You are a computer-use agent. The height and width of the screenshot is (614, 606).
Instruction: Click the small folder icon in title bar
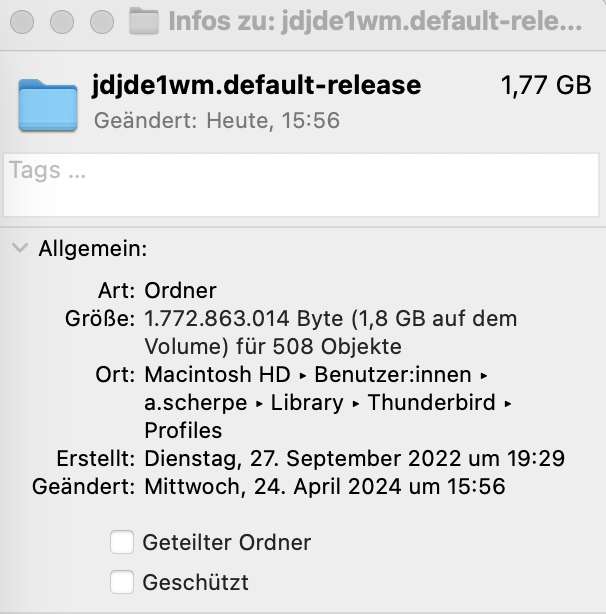point(145,21)
